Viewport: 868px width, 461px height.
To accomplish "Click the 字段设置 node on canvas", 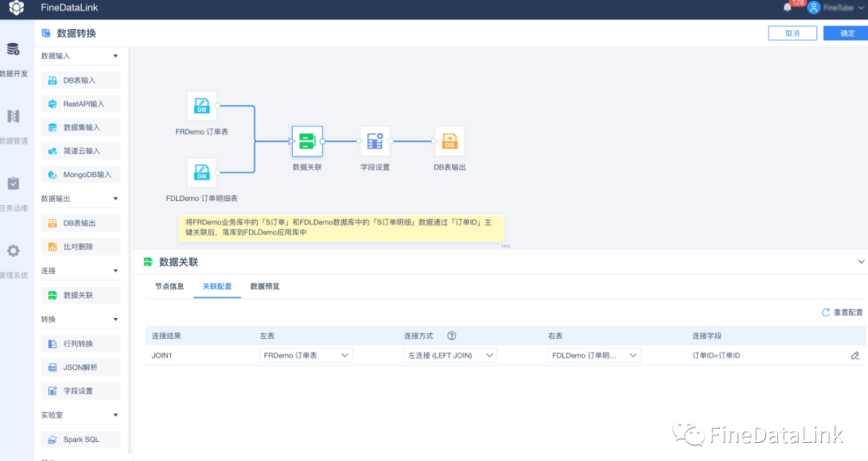I will 375,141.
